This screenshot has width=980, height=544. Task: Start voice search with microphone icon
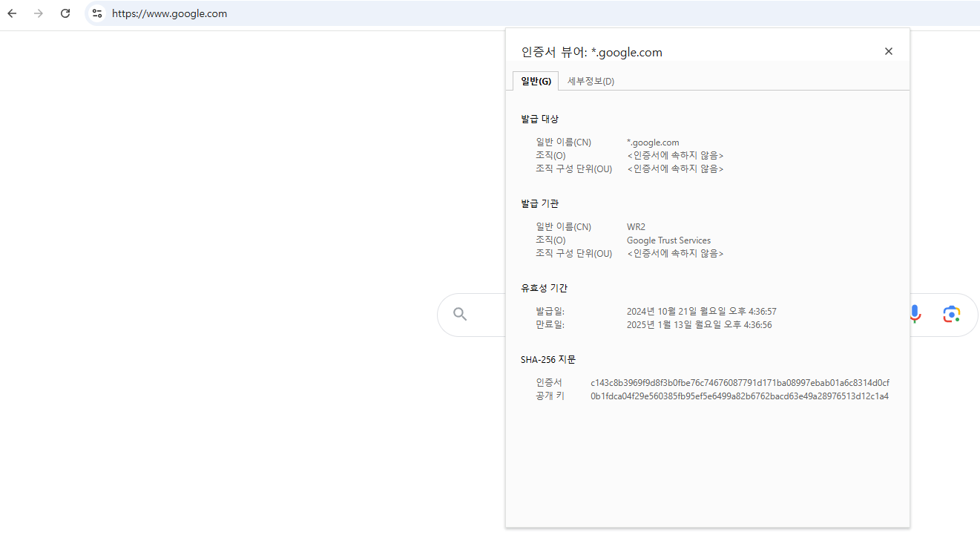915,315
